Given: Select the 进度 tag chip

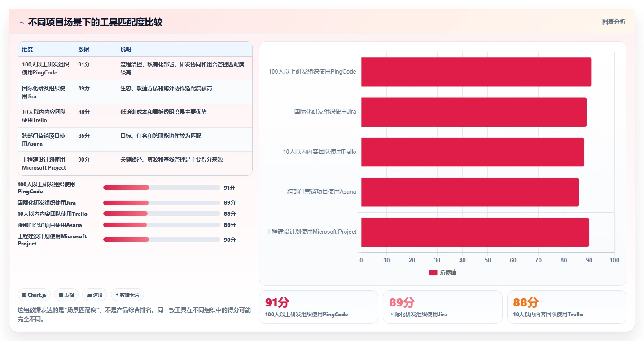Looking at the screenshot, I should coord(95,295).
